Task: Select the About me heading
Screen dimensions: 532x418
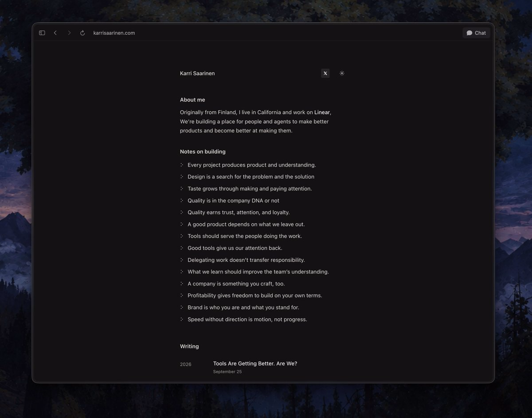Action: point(192,100)
